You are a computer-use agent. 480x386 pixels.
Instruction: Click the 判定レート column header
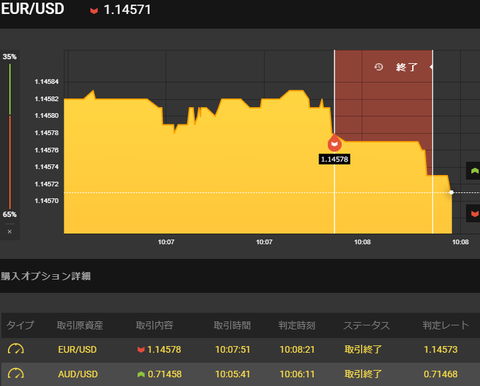(x=446, y=325)
